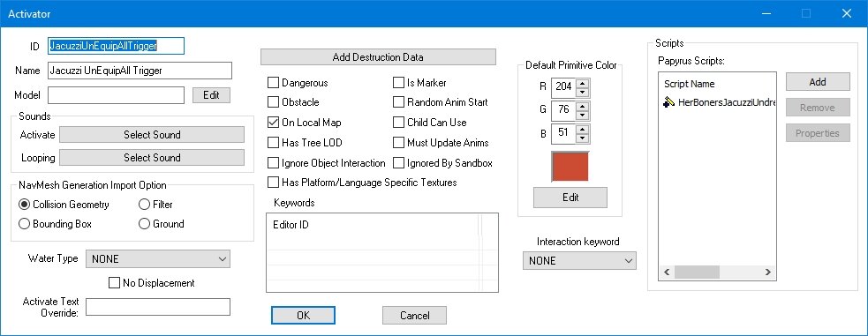This screenshot has width=868, height=336.
Task: Check Has Platform/Language Specific Textures
Action: click(x=273, y=182)
